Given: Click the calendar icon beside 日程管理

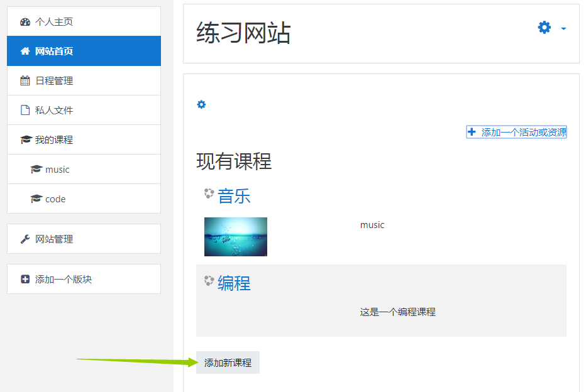Looking at the screenshot, I should tap(25, 81).
